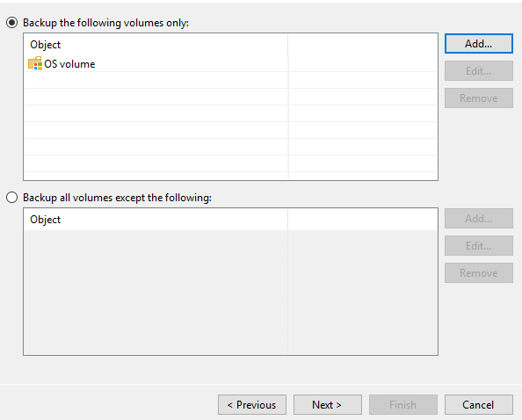Click the empty area of the exclusion volumes list

pyautogui.click(x=230, y=293)
